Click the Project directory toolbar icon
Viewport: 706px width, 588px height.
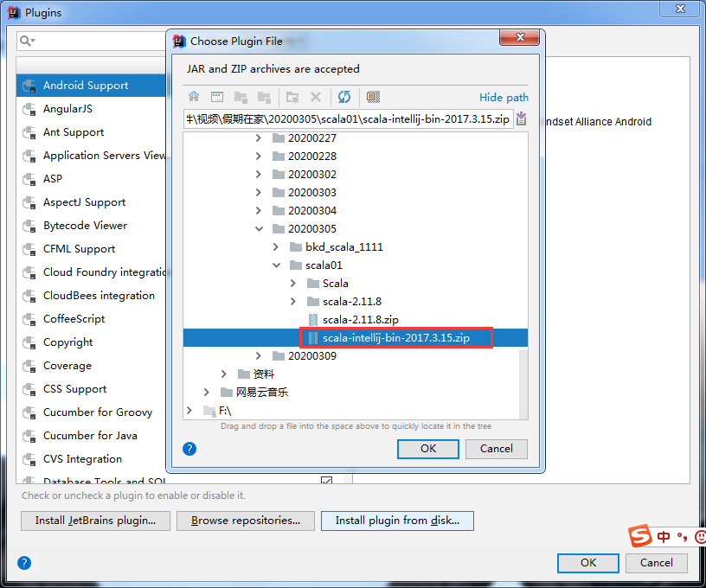pos(241,97)
